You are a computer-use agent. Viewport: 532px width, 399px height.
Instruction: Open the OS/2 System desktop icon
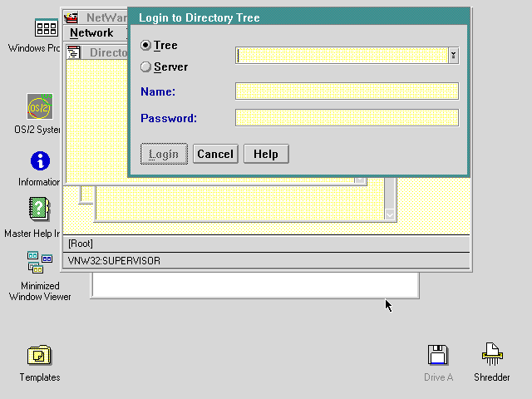tap(40, 107)
